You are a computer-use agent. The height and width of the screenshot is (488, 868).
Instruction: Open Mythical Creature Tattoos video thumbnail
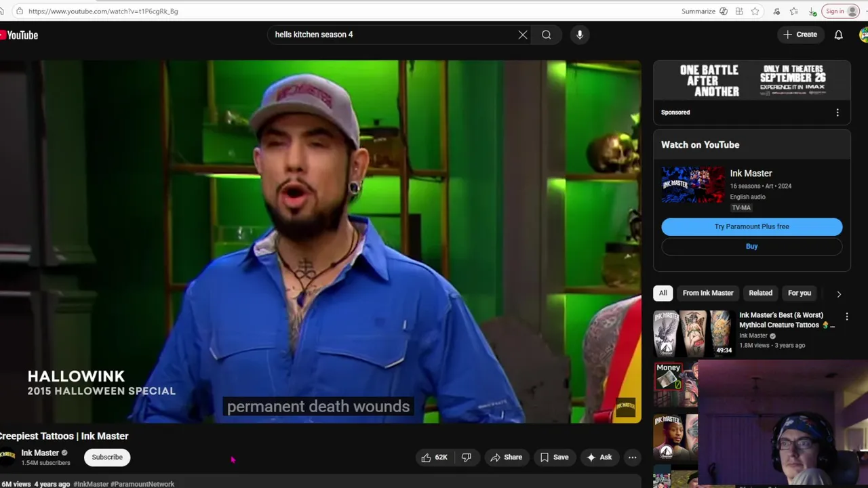click(694, 333)
